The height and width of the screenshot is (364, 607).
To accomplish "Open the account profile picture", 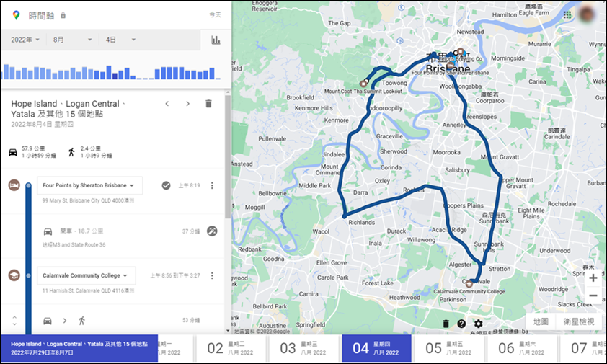I will (588, 14).
